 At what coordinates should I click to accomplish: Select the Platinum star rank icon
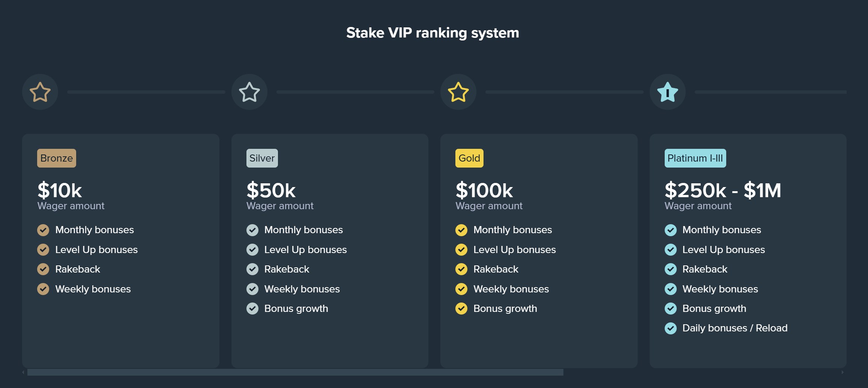pos(668,92)
